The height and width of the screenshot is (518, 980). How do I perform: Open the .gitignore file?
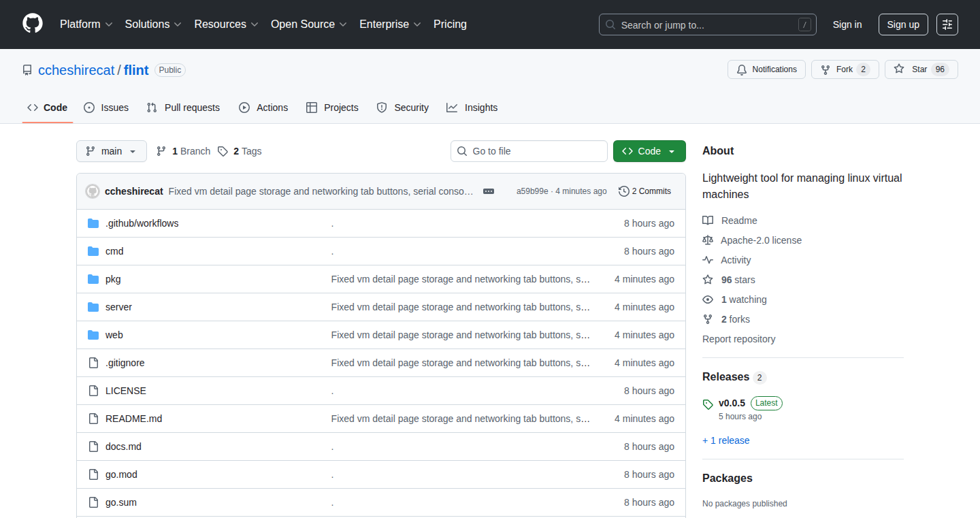click(x=125, y=363)
